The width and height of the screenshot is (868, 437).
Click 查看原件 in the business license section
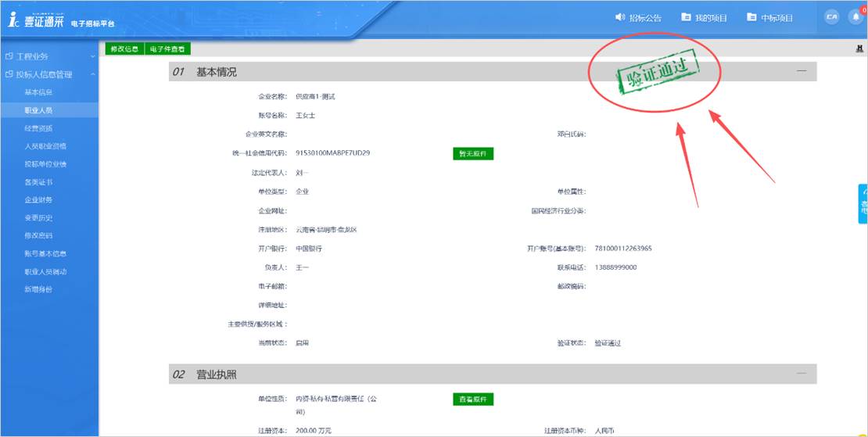pos(473,399)
